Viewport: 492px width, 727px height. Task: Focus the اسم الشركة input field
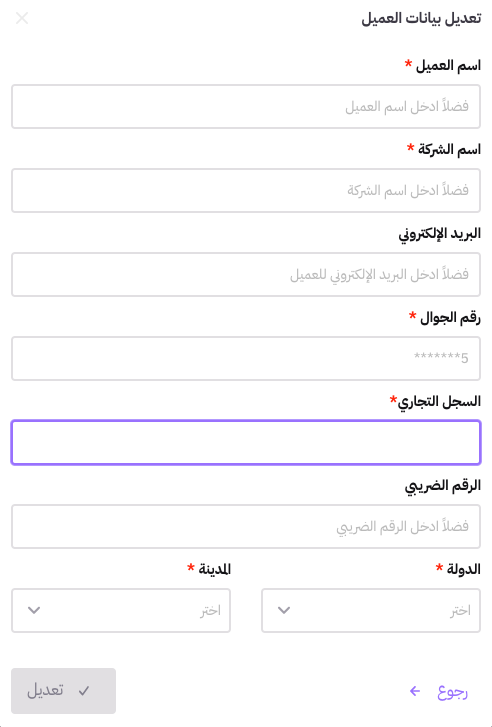pos(246,190)
